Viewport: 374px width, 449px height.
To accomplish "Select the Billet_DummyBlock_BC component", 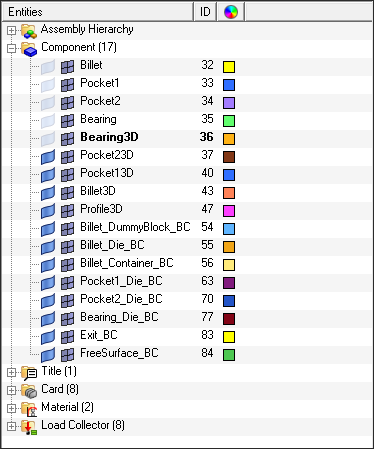I will [135, 227].
